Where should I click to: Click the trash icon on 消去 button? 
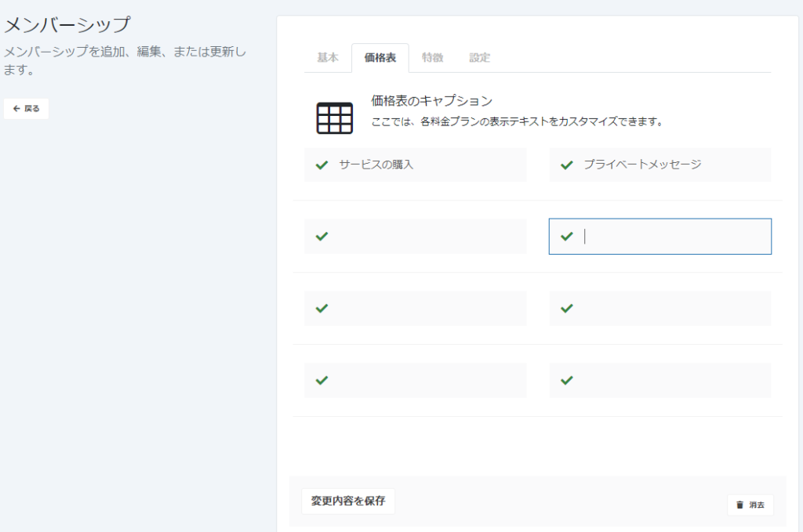tap(739, 505)
